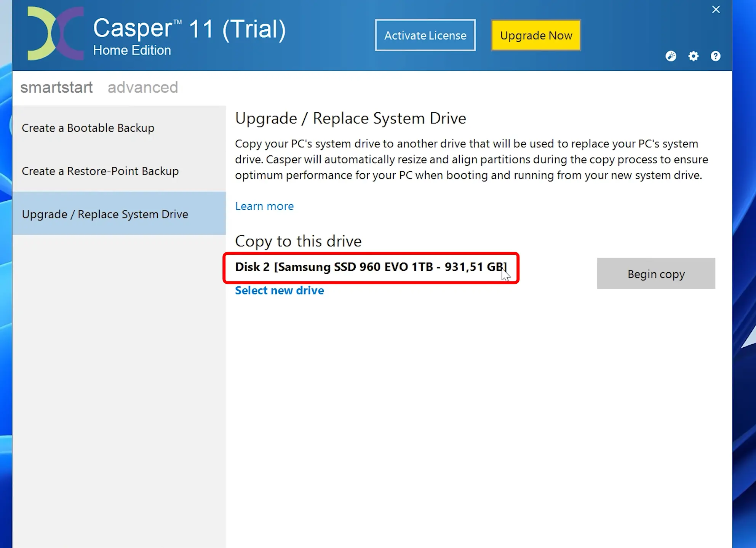Click the Activate License button
Viewport: 756px width, 548px height.
[425, 35]
